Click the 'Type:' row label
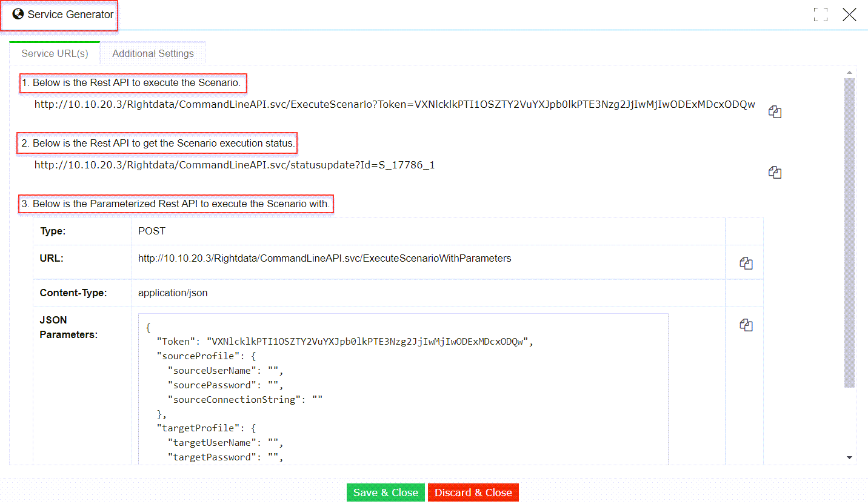Image resolution: width=868 pixels, height=504 pixels. pos(53,231)
